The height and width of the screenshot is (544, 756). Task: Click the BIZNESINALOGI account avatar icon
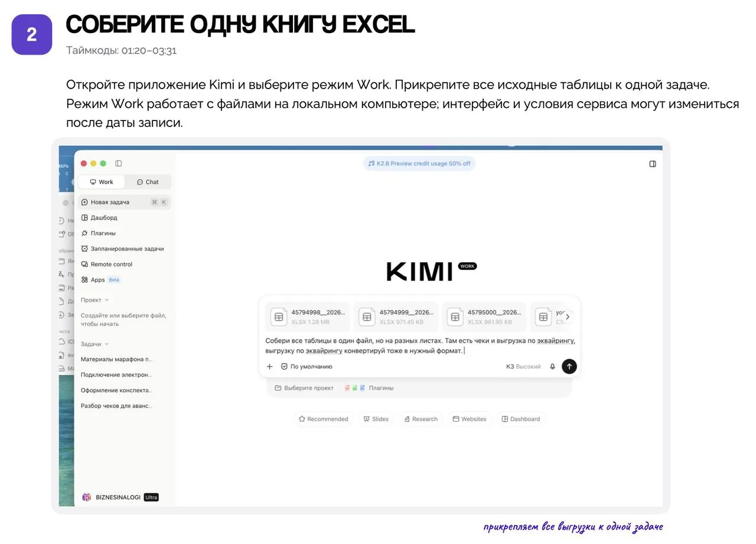[x=87, y=497]
